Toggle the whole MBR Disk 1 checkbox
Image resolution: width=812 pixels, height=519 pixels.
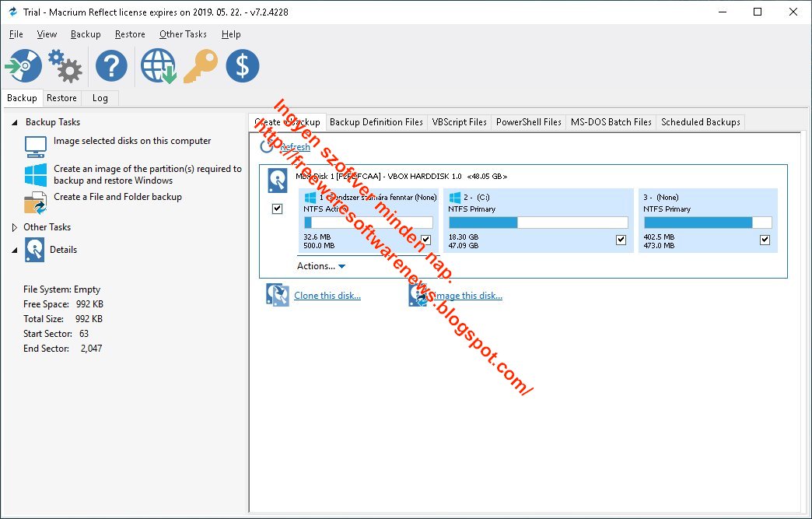(278, 209)
